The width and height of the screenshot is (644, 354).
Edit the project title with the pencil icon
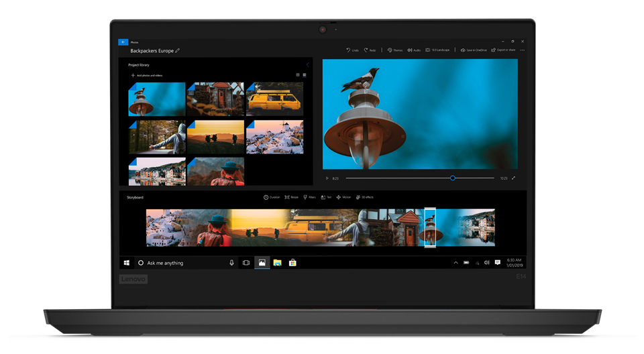point(177,51)
